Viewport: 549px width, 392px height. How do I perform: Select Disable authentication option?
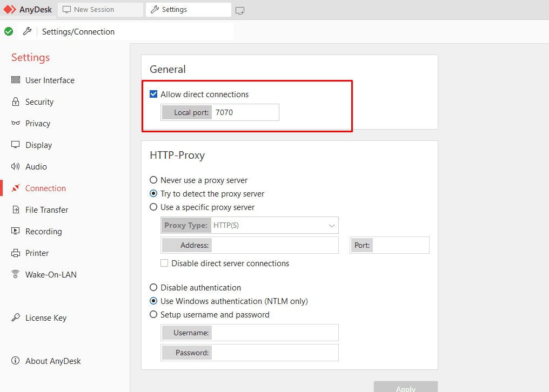click(153, 287)
